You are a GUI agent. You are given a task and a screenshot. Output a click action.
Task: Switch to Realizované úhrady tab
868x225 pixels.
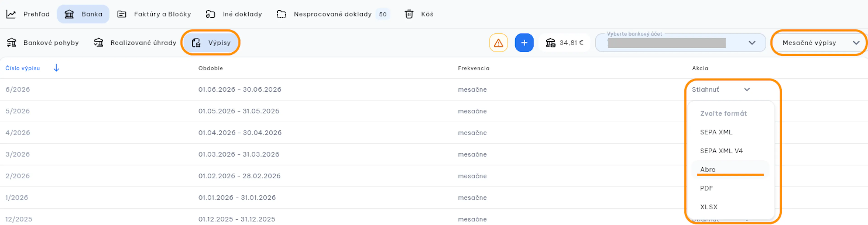coord(135,43)
